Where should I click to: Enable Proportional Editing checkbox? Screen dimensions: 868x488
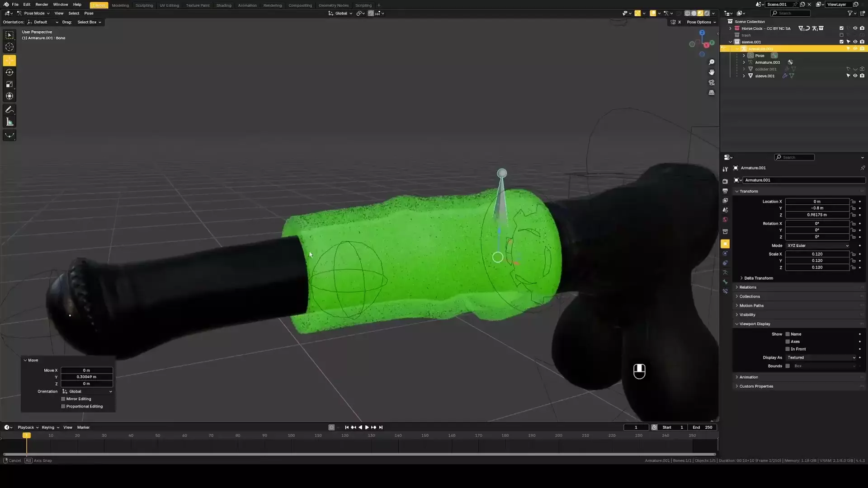tap(63, 406)
